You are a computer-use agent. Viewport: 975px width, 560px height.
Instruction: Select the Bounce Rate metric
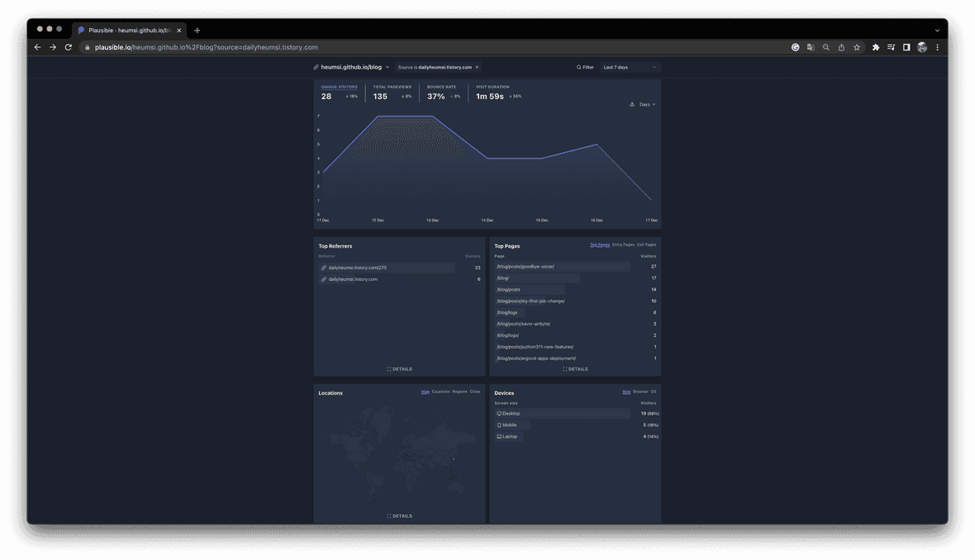click(x=443, y=92)
